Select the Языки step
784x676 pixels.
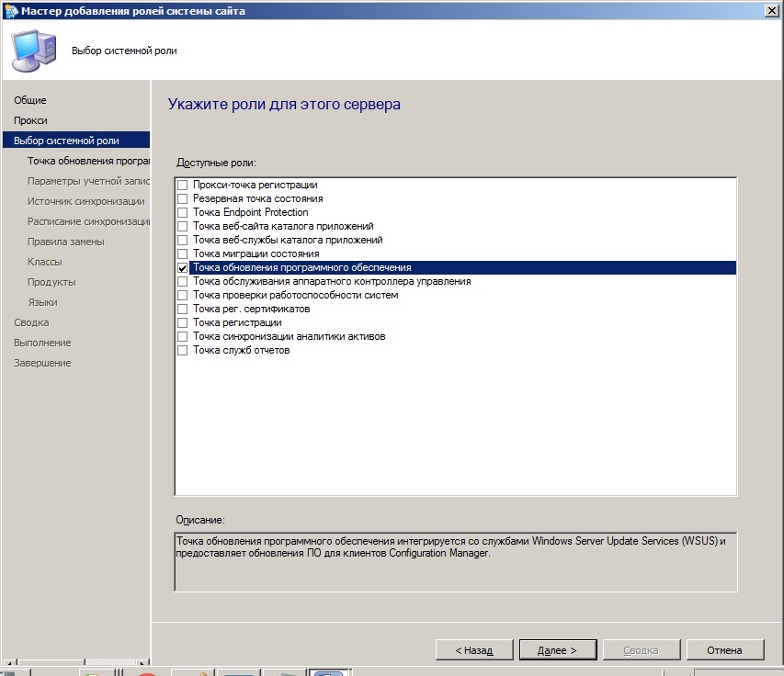tap(42, 302)
